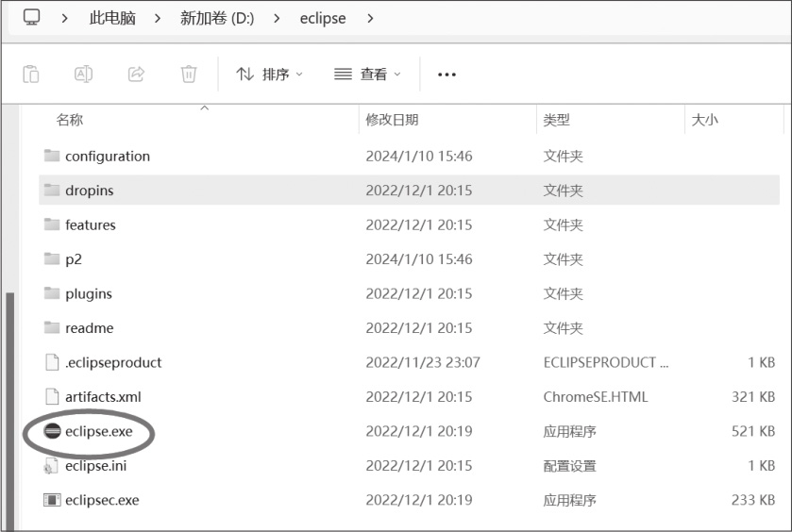
Task: Click the .eclipseproduct file icon
Action: (52, 362)
